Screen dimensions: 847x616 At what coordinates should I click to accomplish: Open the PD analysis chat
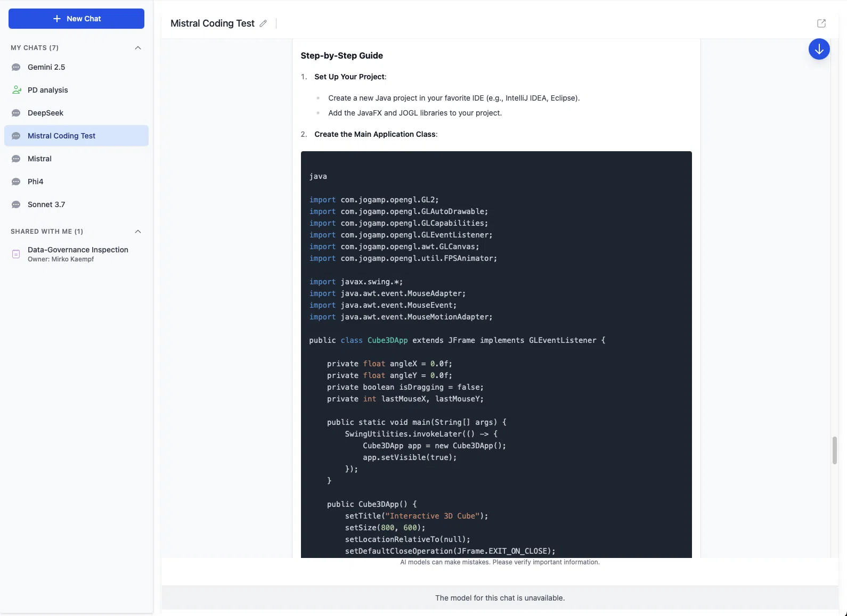coord(48,90)
